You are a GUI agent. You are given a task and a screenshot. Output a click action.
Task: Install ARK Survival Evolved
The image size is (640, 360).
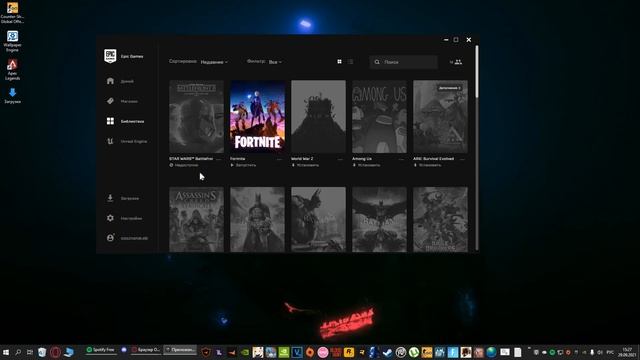[427, 165]
